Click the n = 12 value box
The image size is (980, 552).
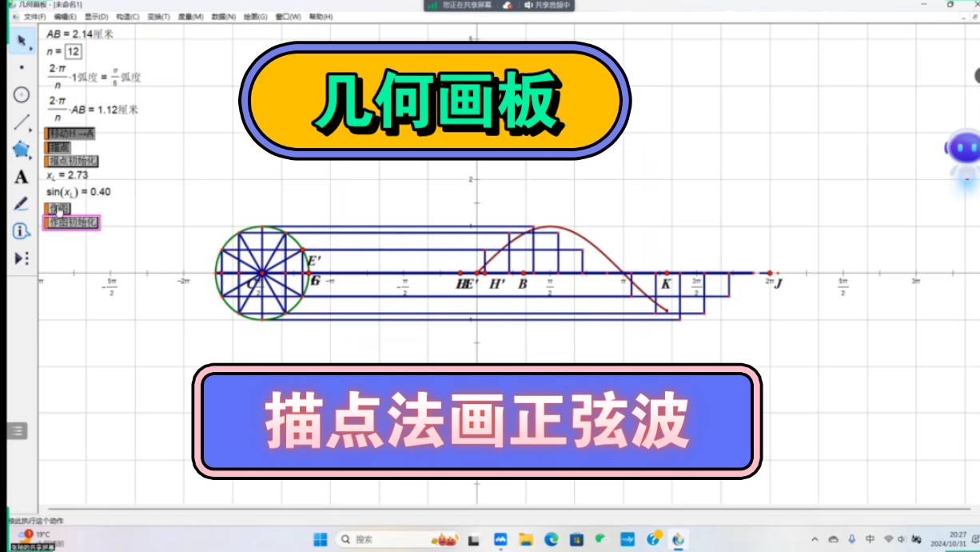(x=74, y=52)
